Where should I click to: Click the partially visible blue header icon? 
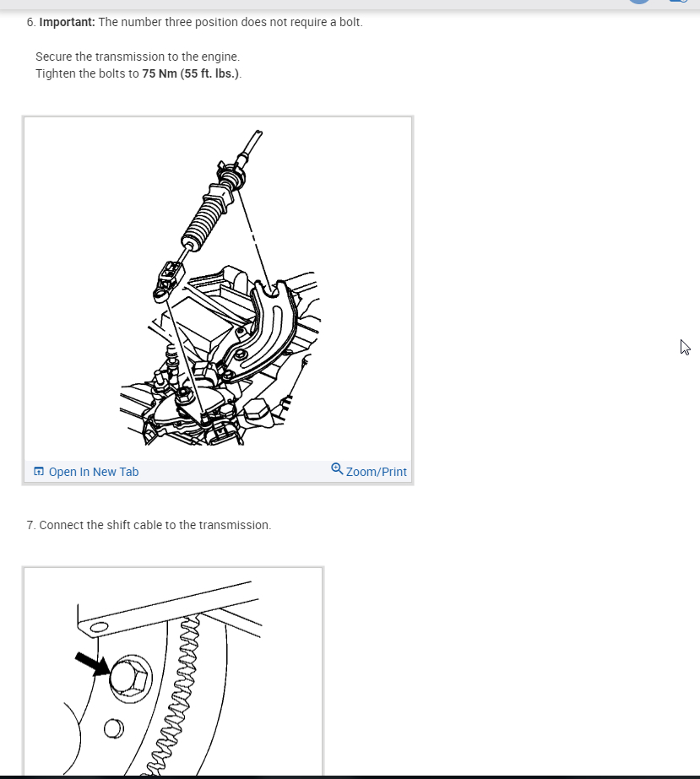(679, 2)
